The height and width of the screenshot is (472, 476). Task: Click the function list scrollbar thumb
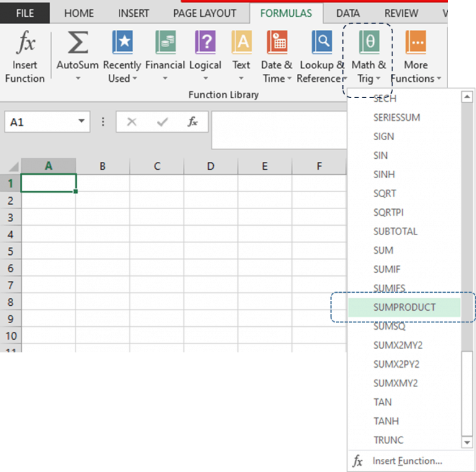pos(467,394)
